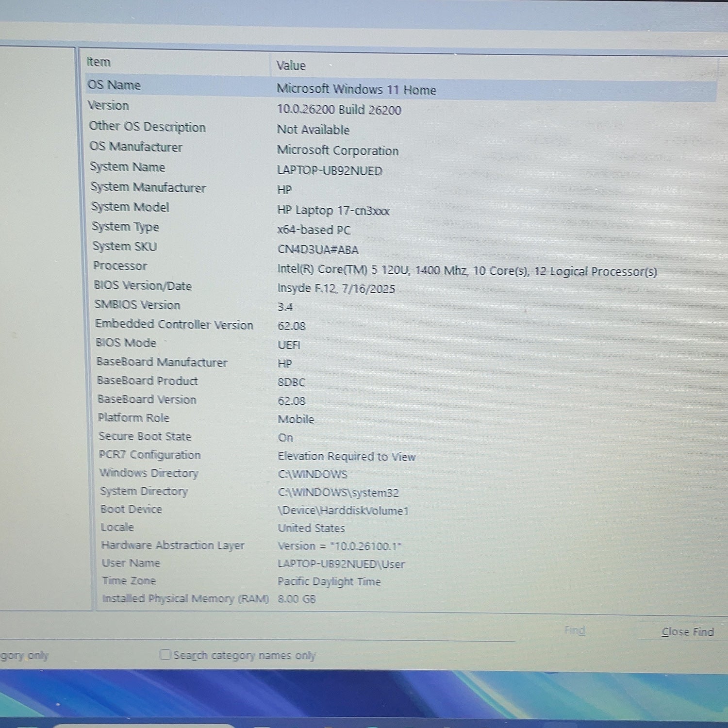Click the Pacific Daylight Time value
The width and height of the screenshot is (728, 728).
pos(329,581)
